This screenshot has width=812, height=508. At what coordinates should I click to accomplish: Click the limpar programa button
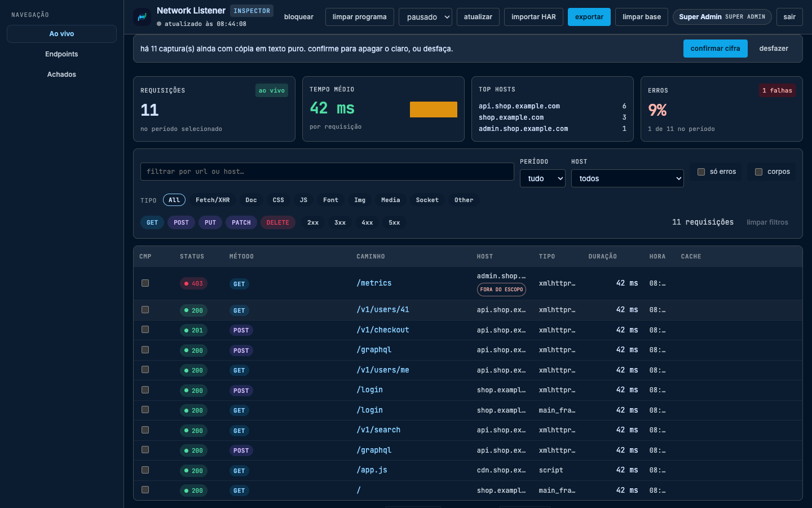click(359, 17)
